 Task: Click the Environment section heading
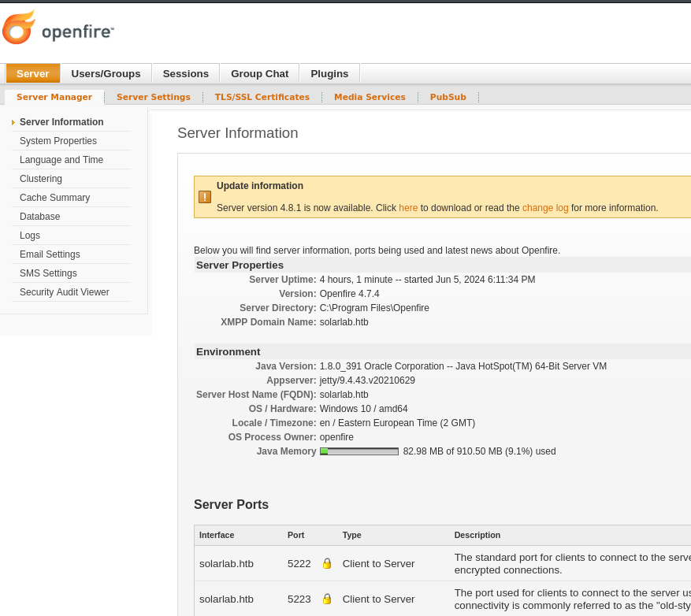[x=228, y=352]
